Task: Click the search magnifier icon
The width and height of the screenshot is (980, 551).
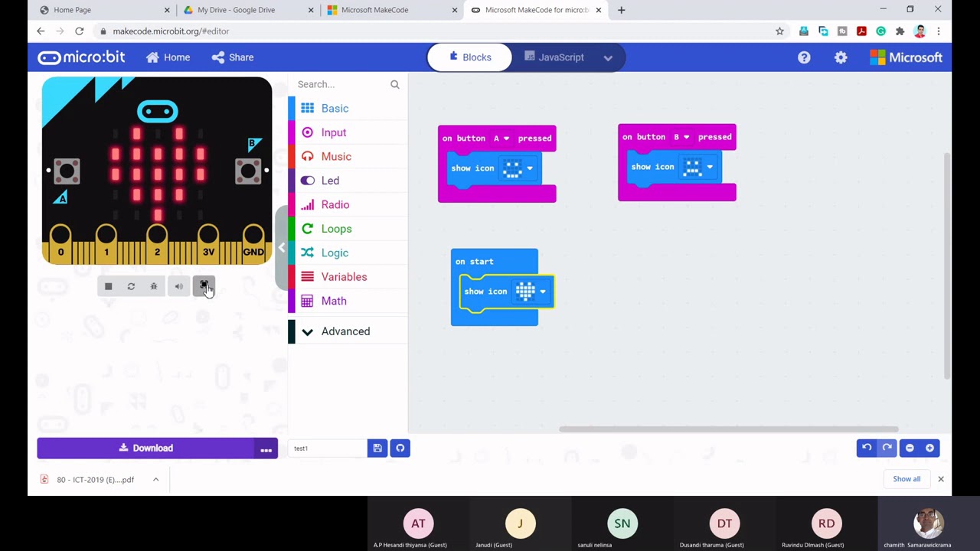Action: 395,84
